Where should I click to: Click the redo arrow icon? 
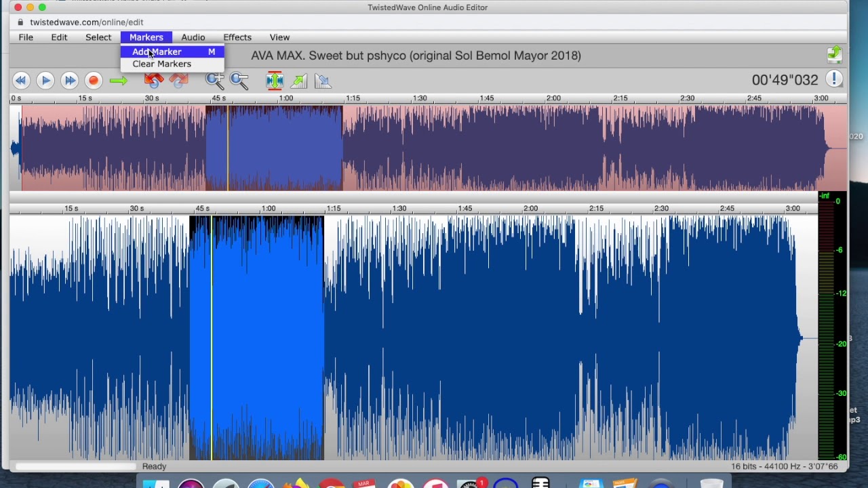click(178, 81)
